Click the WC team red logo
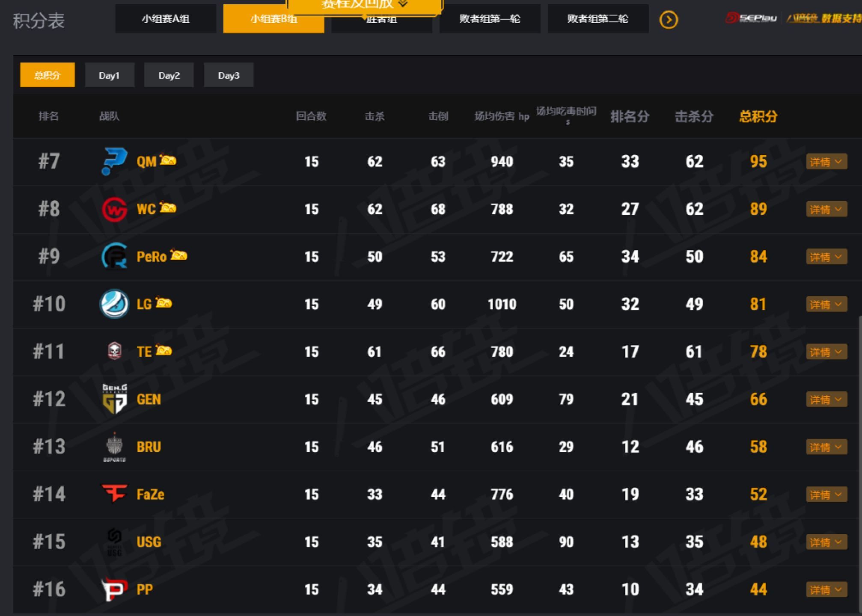Viewport: 862px width, 616px height. click(x=114, y=209)
